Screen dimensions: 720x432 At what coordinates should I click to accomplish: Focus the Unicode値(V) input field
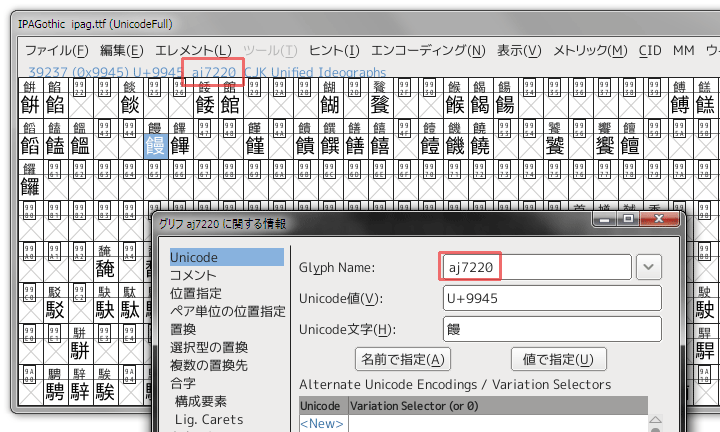tap(552, 298)
